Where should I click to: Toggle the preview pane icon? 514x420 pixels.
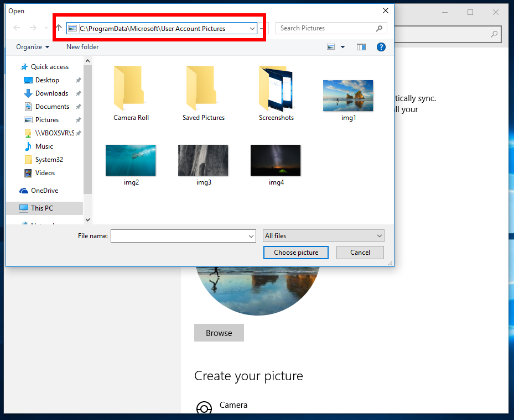pyautogui.click(x=361, y=47)
